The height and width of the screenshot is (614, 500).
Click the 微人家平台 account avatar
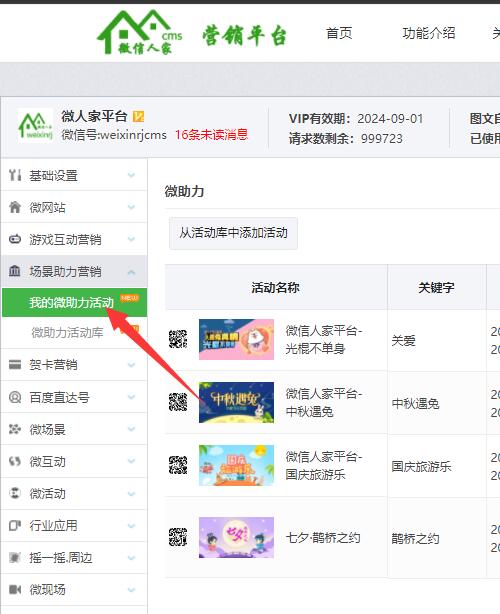(35, 125)
